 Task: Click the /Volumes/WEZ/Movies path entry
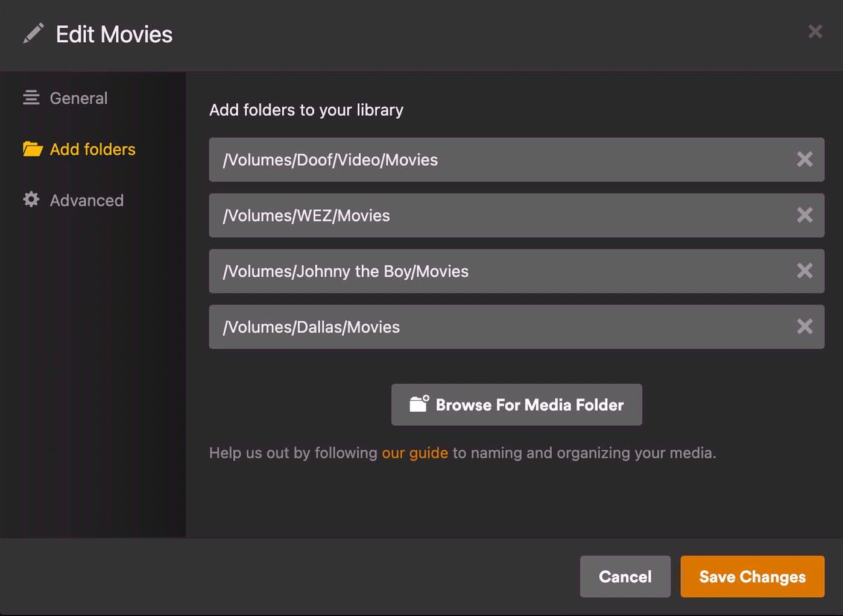482,215
